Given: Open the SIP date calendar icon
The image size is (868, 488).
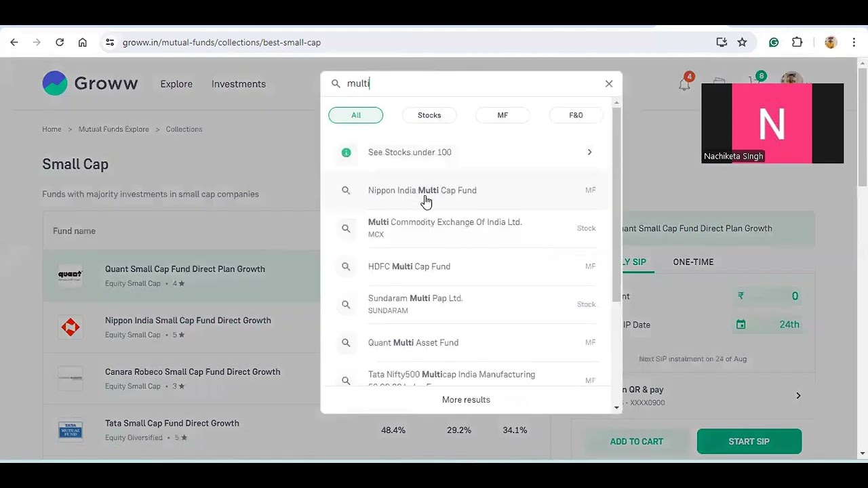Looking at the screenshot, I should (741, 325).
